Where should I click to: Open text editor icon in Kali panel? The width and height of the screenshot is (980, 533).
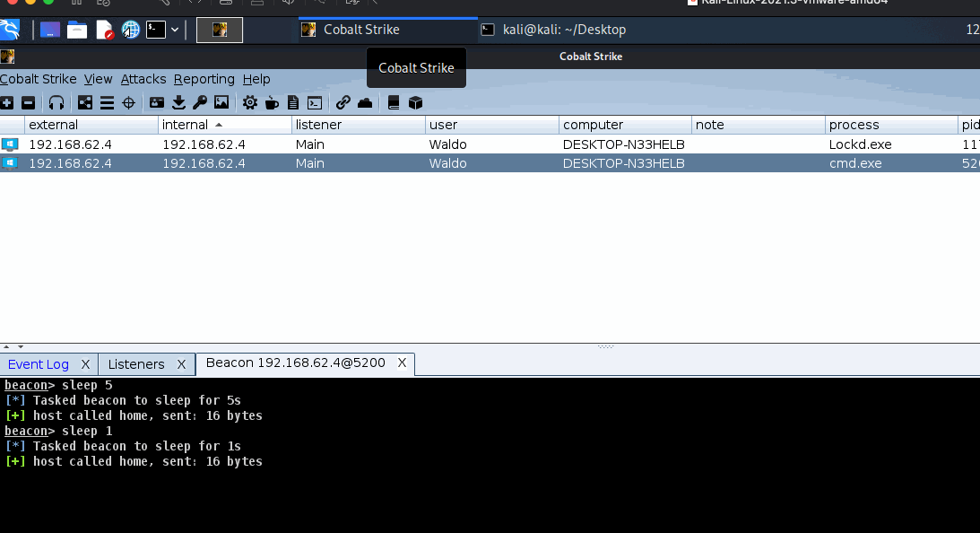[x=104, y=30]
